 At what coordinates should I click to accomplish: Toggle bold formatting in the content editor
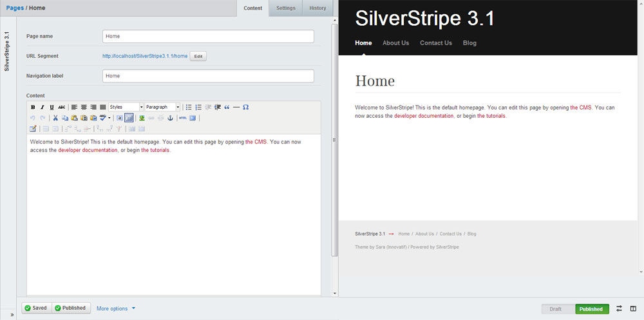33,107
